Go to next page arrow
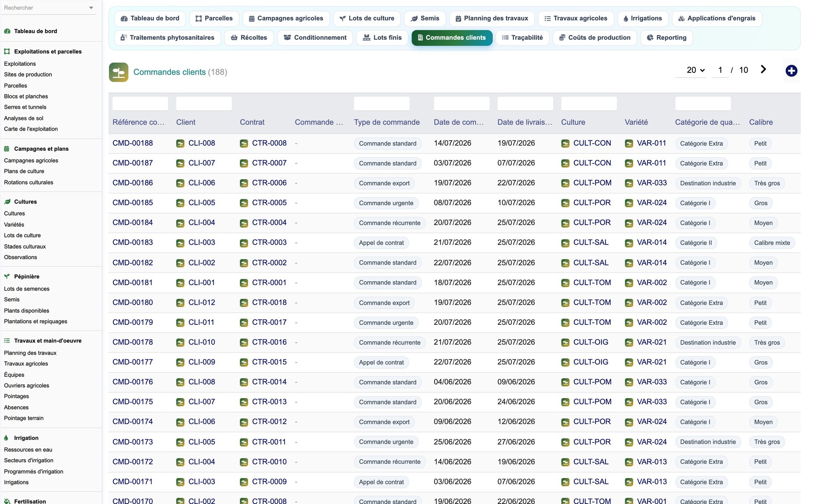Viewport: 815px width, 504px height. click(763, 69)
